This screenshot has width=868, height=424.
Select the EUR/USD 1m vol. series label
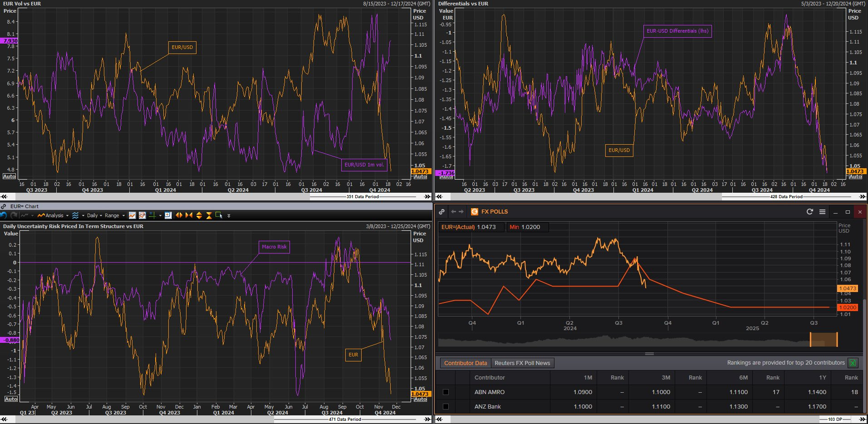coord(364,165)
